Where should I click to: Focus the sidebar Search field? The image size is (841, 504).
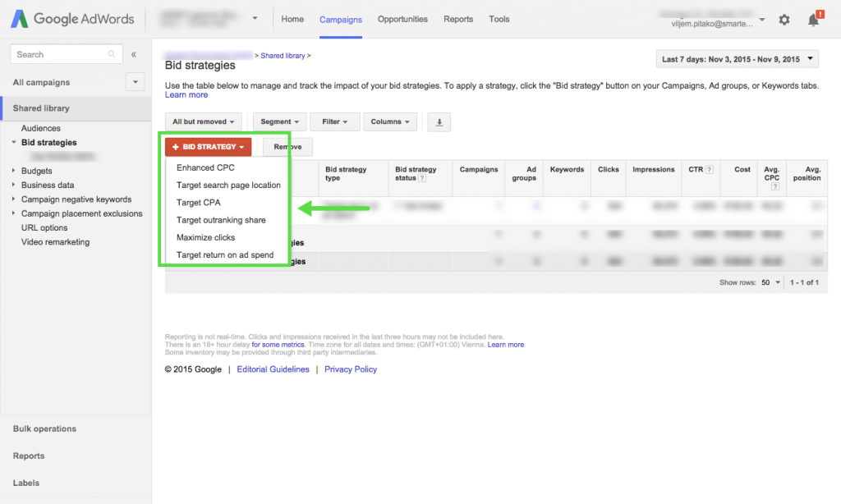click(x=67, y=54)
